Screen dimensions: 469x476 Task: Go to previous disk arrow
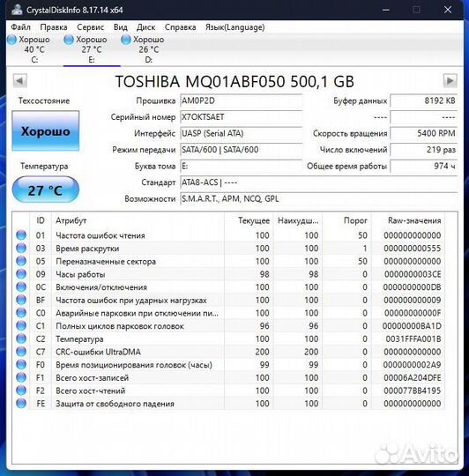click(20, 81)
